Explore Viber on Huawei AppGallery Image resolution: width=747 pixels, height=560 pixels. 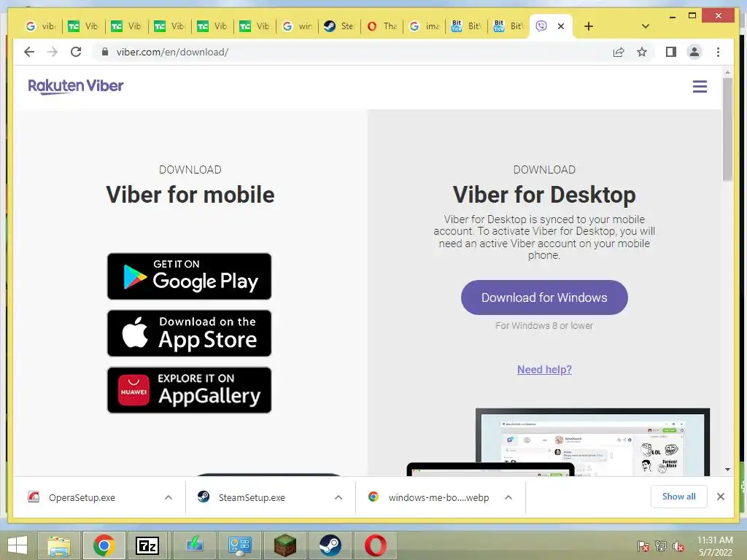tap(189, 390)
